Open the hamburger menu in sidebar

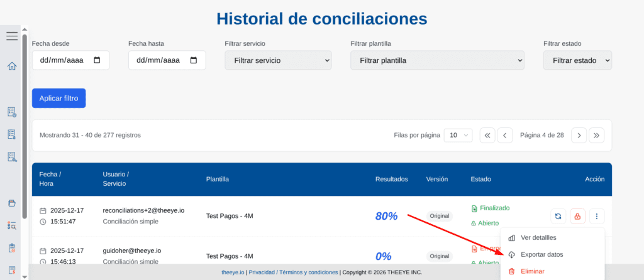pyautogui.click(x=11, y=36)
